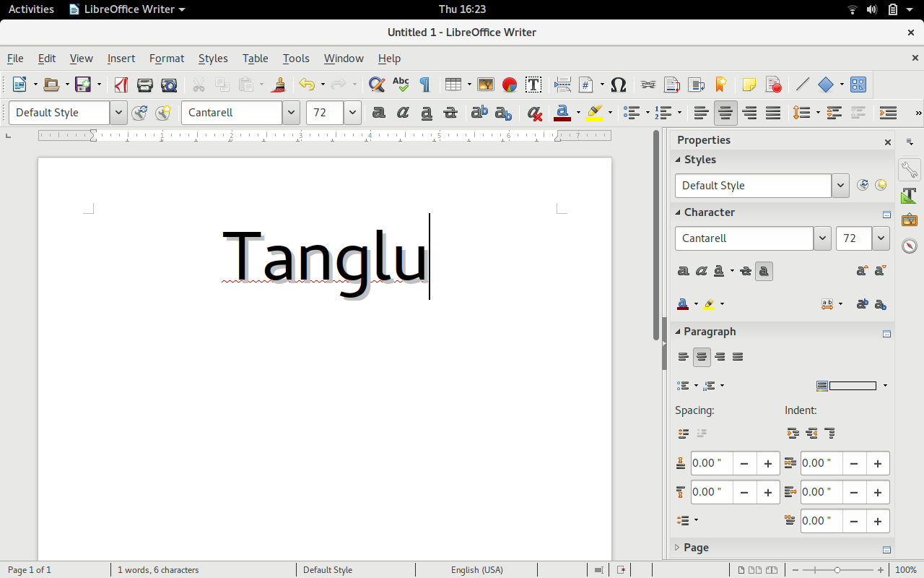Click the word count in the status bar
Viewport: 924px width, 578px height.
pyautogui.click(x=157, y=569)
